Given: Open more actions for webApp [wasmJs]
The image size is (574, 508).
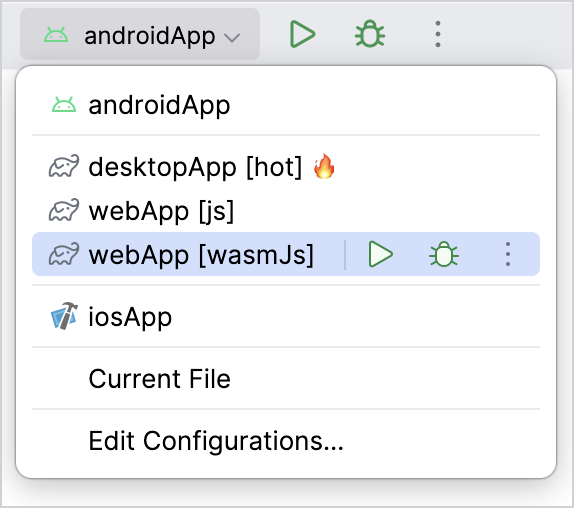Looking at the screenshot, I should 508,254.
